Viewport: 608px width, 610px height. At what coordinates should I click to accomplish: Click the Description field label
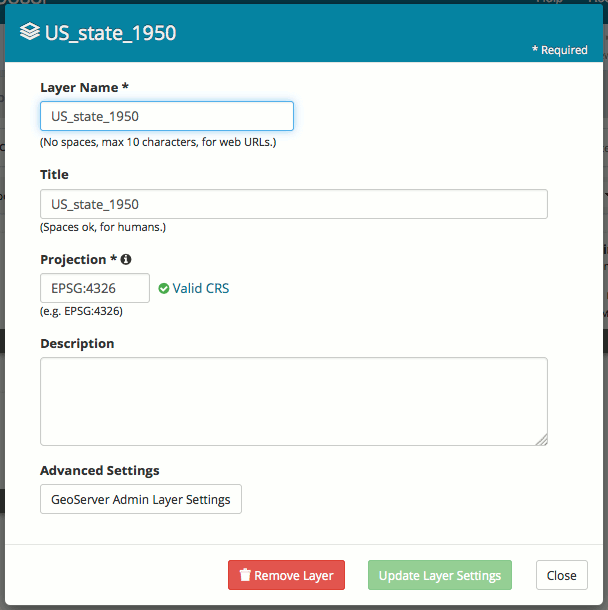click(77, 344)
